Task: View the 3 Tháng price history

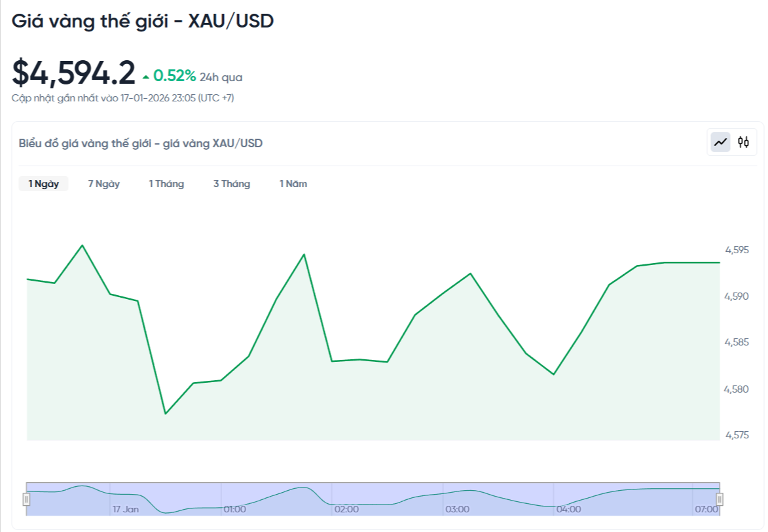Action: (231, 184)
